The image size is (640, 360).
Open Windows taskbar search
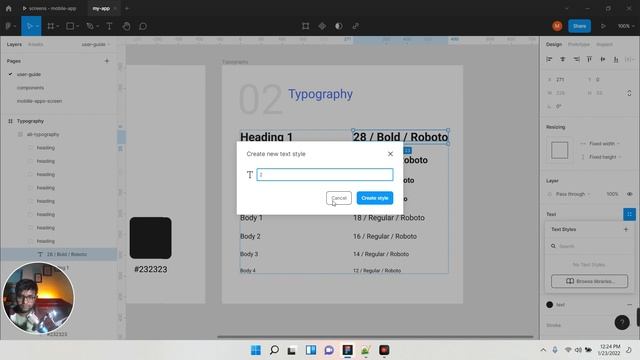pos(274,350)
